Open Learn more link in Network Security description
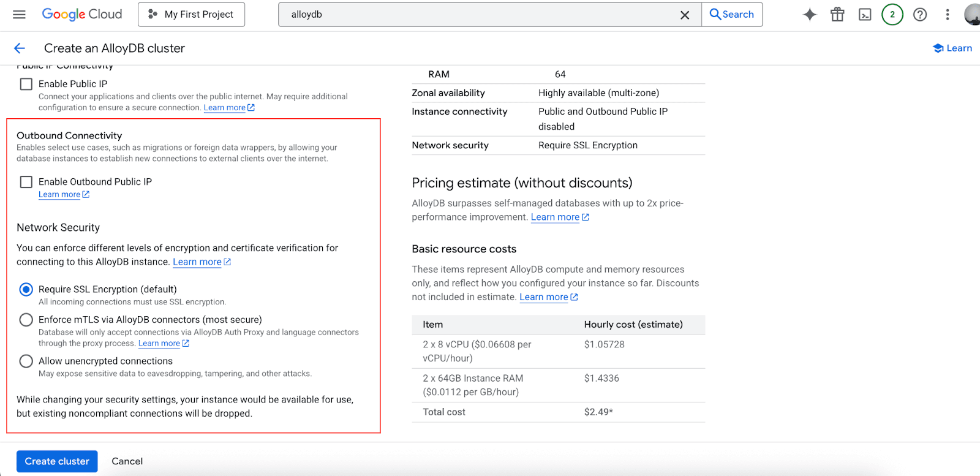Viewport: 980px width, 476px height. pyautogui.click(x=202, y=262)
